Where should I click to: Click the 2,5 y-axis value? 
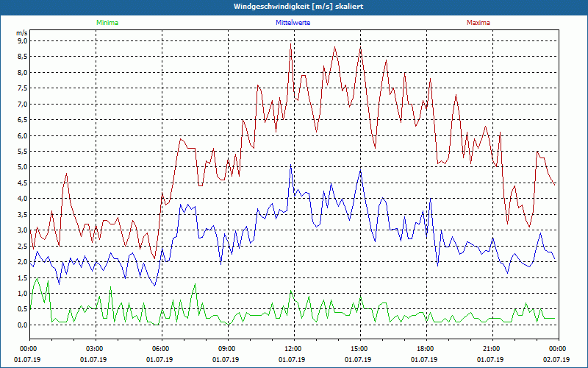[22, 246]
